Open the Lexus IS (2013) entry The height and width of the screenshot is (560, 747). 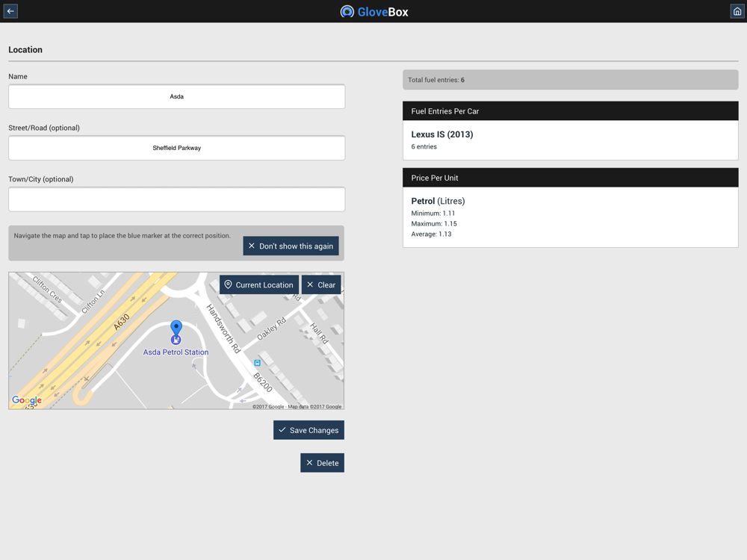click(571, 140)
